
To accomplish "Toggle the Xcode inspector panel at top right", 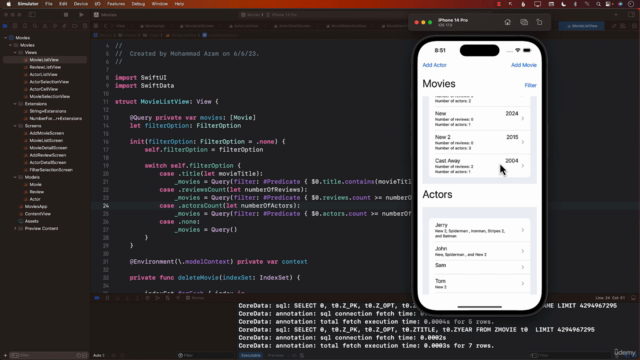I will tap(631, 15).
